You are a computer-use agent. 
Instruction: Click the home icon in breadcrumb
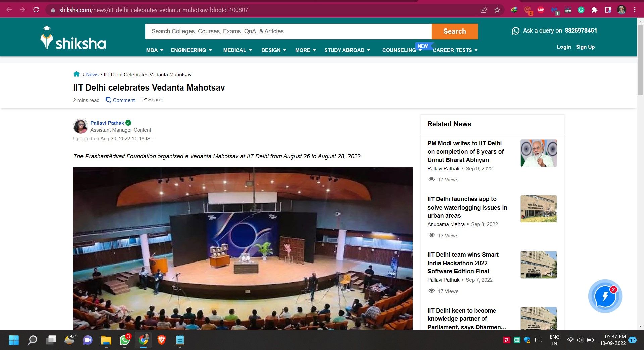[x=76, y=74]
